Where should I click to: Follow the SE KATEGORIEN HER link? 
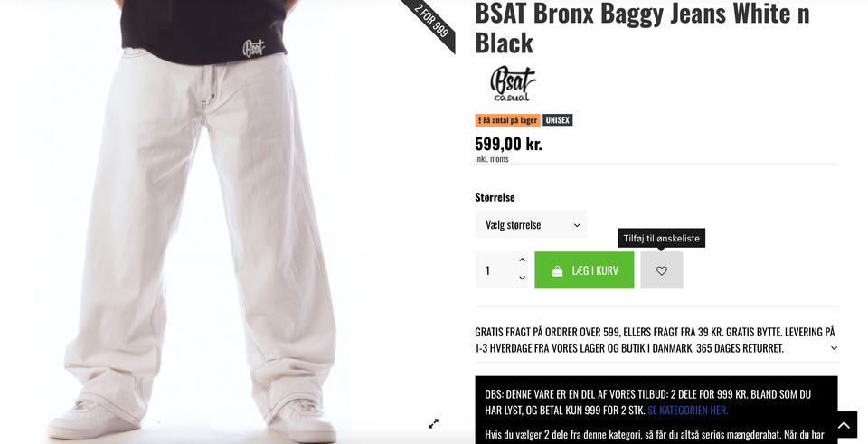pyautogui.click(x=687, y=411)
